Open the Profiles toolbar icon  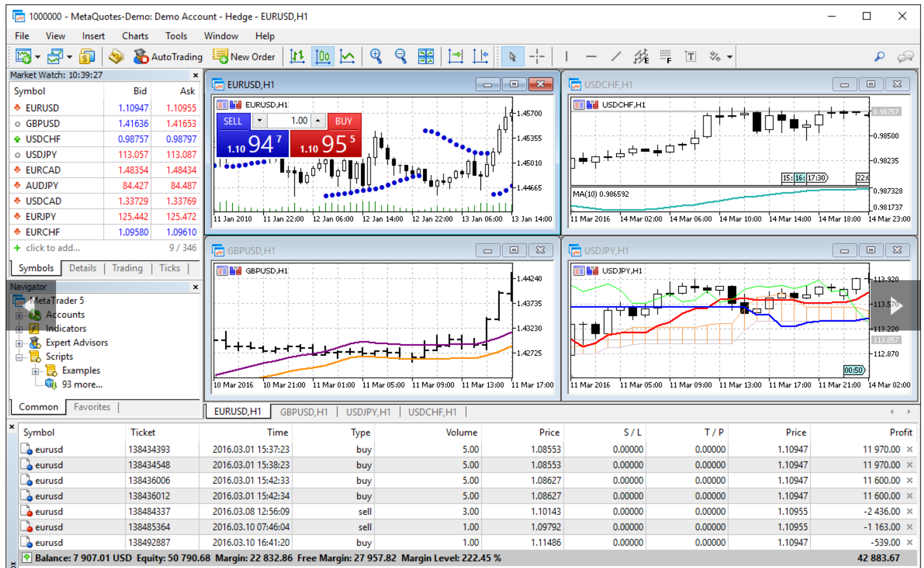click(55, 56)
